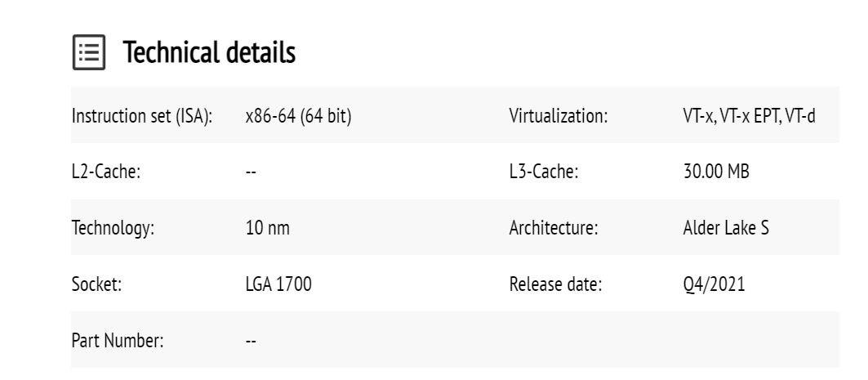Select the Socket label
Screen dimensions: 868x380
click(x=96, y=286)
